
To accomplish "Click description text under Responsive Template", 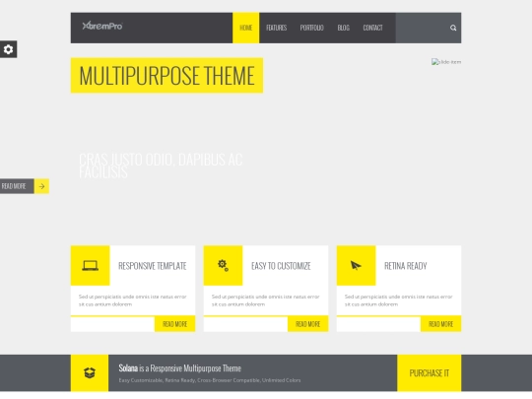I will click(132, 300).
